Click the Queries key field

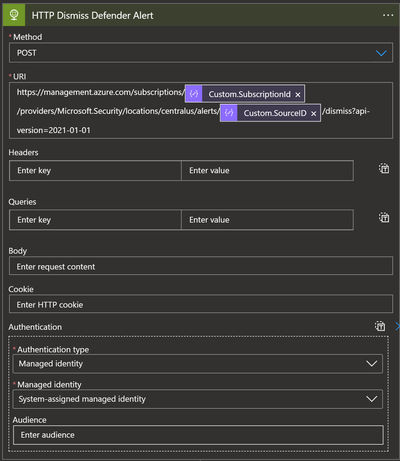(95, 220)
